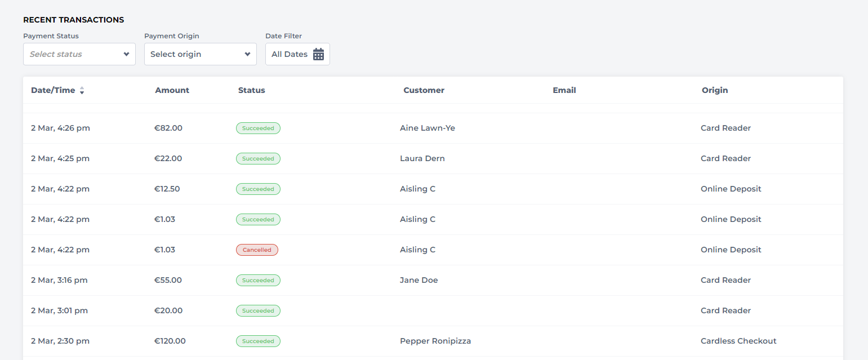Click Card Reader in the €20.00 row
This screenshot has width=868, height=360.
pyautogui.click(x=725, y=310)
